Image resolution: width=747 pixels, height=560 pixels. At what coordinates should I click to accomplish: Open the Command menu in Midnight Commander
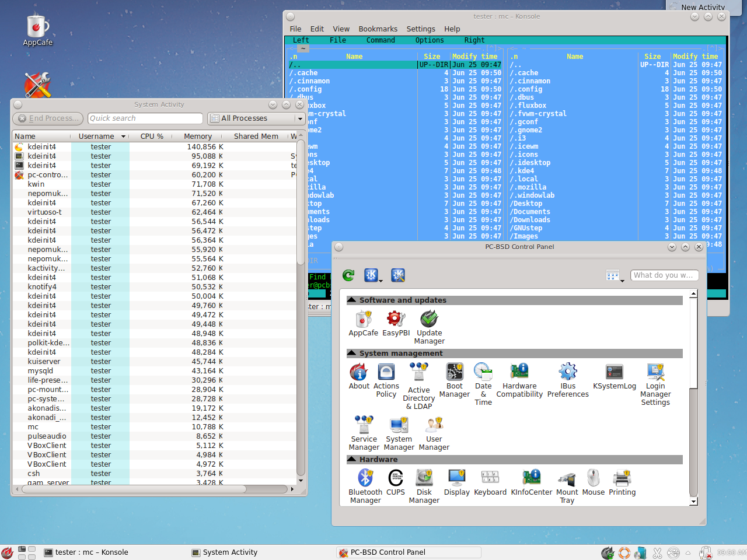click(x=381, y=40)
